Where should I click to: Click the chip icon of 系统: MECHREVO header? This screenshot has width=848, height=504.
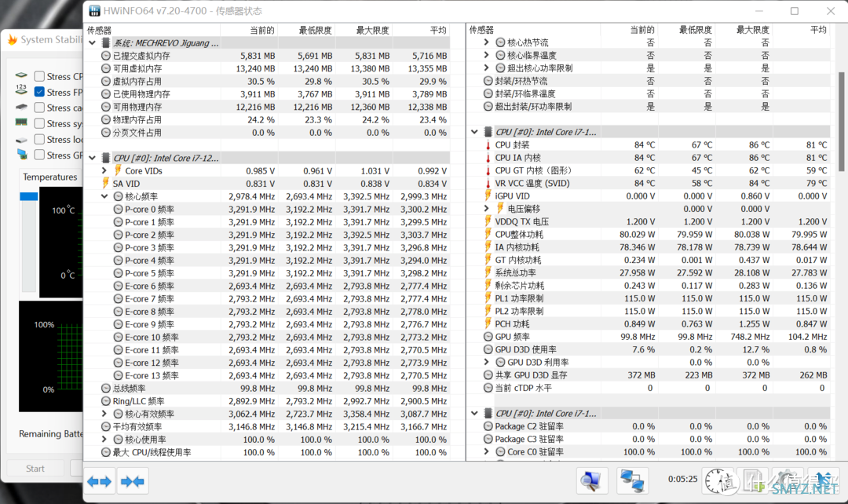106,42
